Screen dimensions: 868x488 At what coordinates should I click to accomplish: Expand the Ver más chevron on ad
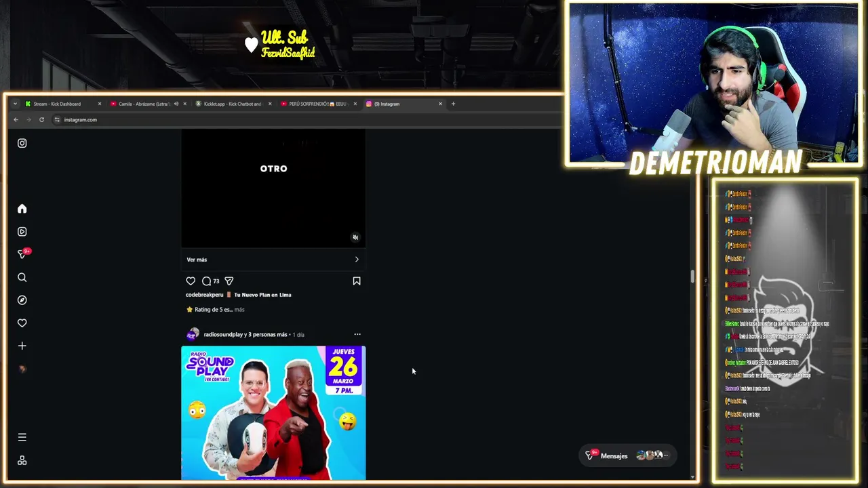(357, 260)
